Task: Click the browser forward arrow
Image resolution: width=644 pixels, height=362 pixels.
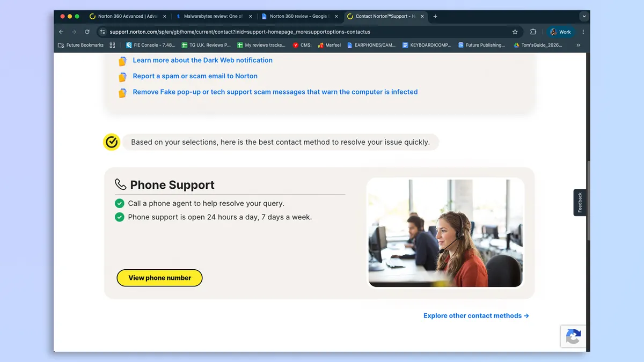Action: tap(74, 32)
